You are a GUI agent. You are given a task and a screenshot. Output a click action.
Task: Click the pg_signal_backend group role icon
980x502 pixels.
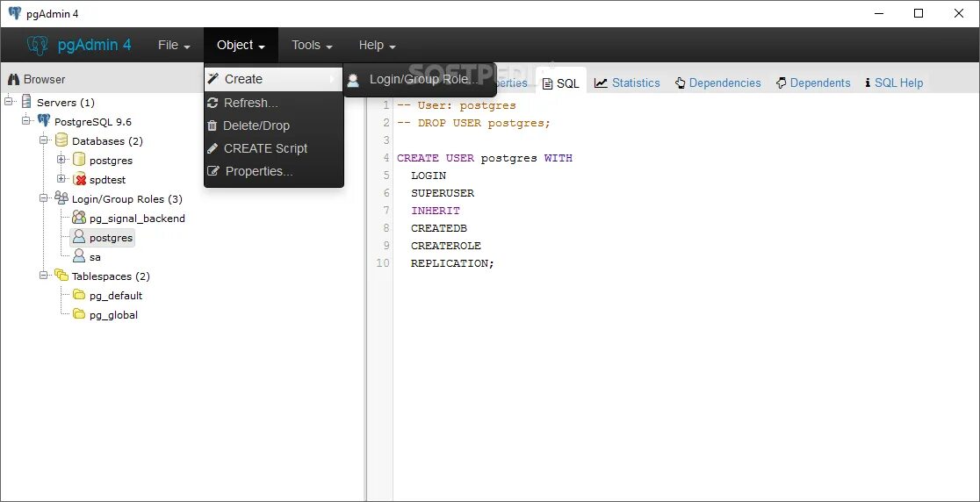coord(79,218)
